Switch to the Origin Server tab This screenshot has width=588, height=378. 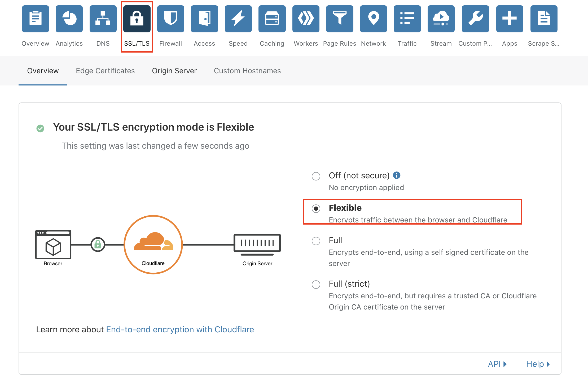point(174,71)
